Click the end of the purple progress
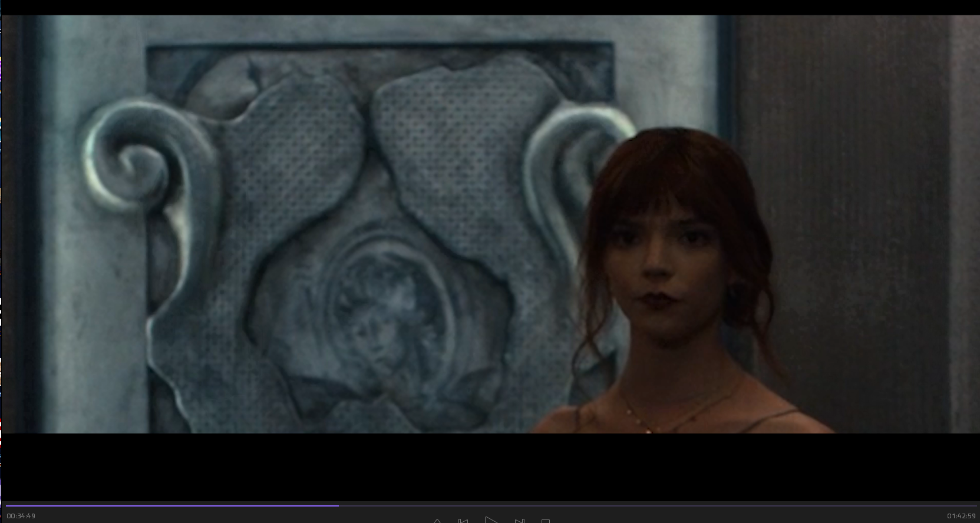The image size is (980, 523). coord(338,505)
